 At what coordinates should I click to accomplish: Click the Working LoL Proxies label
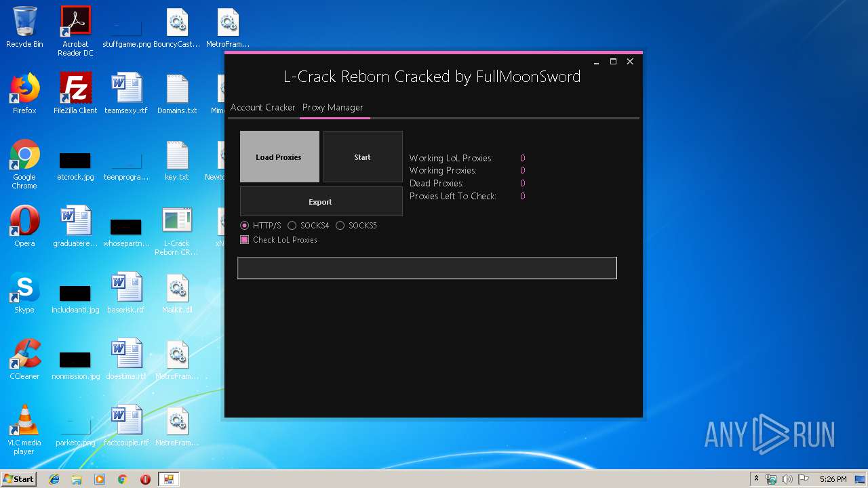click(x=451, y=158)
